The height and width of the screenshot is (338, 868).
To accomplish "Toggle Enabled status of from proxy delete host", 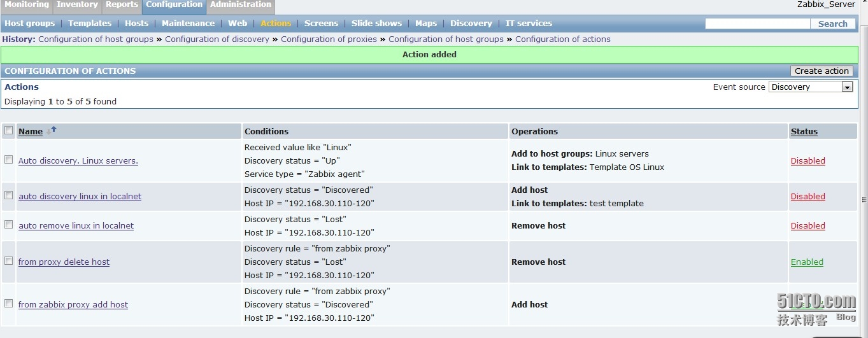I will [x=807, y=262].
